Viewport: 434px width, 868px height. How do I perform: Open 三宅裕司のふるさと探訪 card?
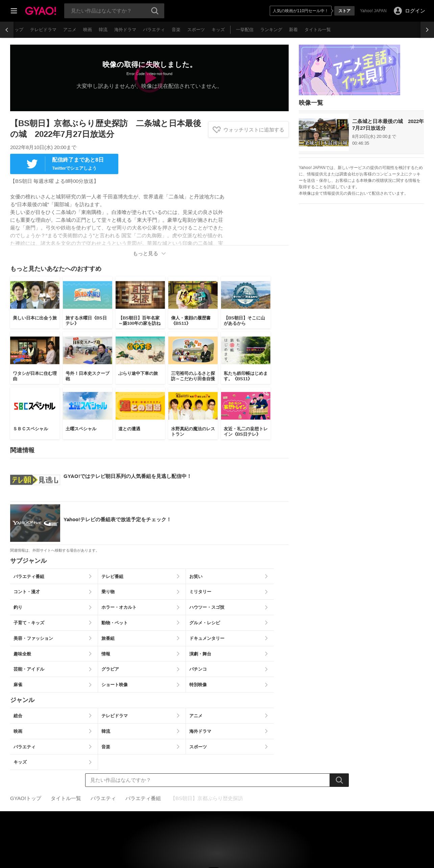(193, 358)
